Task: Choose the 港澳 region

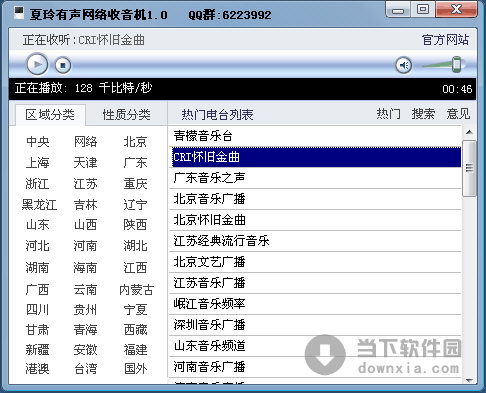Action: point(38,369)
